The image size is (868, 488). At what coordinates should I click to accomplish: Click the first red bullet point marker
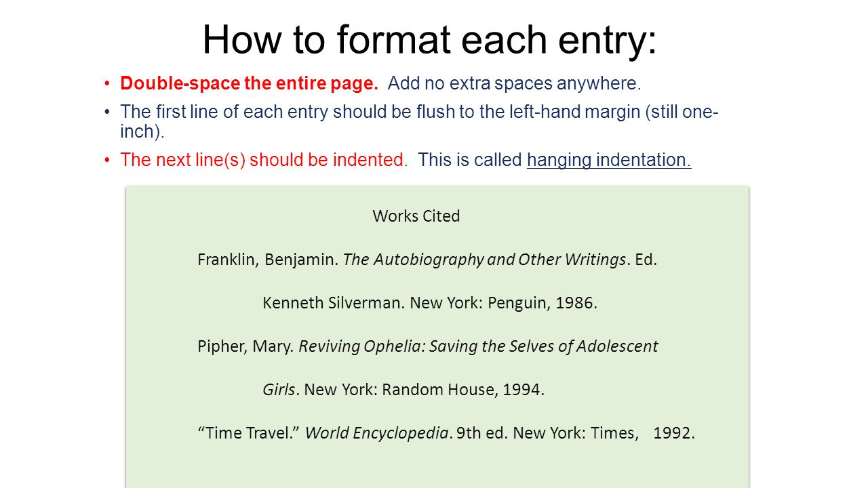pyautogui.click(x=106, y=84)
